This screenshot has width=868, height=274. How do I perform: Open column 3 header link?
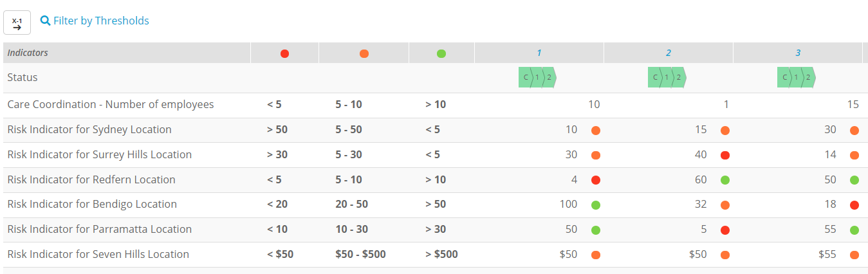[798, 53]
